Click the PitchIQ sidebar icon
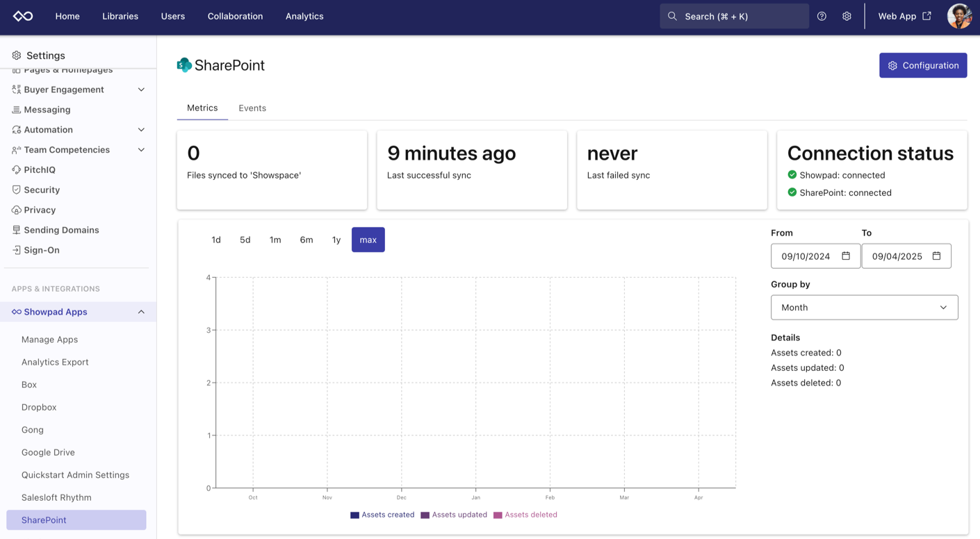This screenshot has width=980, height=539. click(16, 169)
